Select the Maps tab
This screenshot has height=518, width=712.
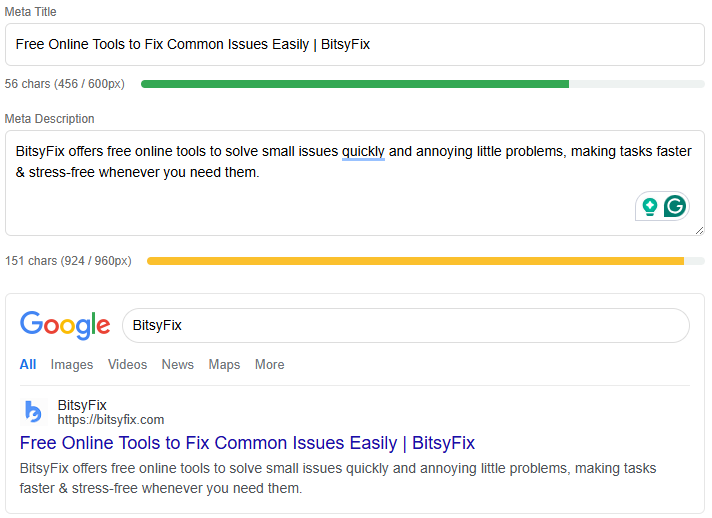click(224, 365)
